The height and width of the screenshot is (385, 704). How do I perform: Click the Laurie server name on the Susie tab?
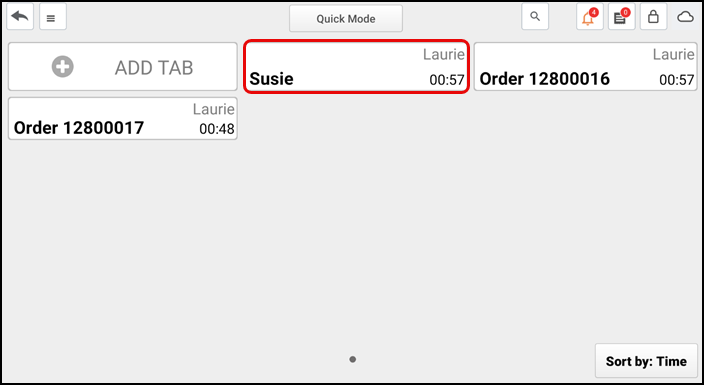(444, 54)
